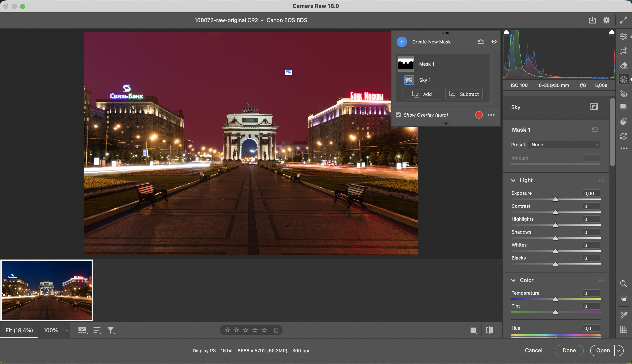This screenshot has width=632, height=364.
Task: Open the dropdown arrow beside Open button
Action: pyautogui.click(x=618, y=350)
